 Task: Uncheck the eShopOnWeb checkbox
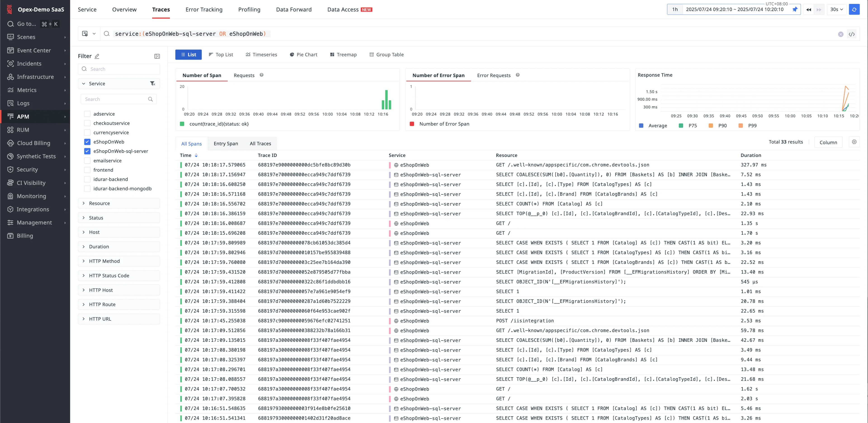coord(87,142)
